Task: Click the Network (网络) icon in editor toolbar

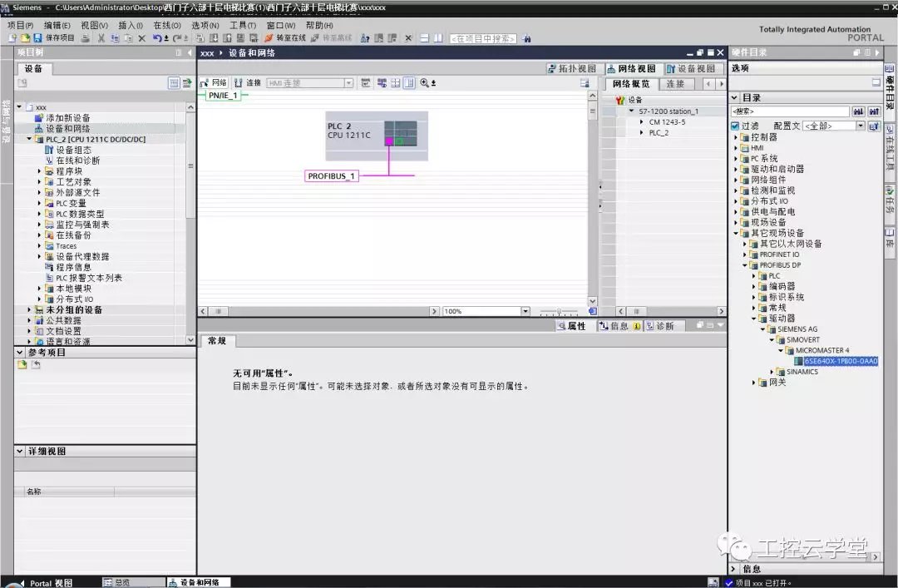Action: (214, 83)
